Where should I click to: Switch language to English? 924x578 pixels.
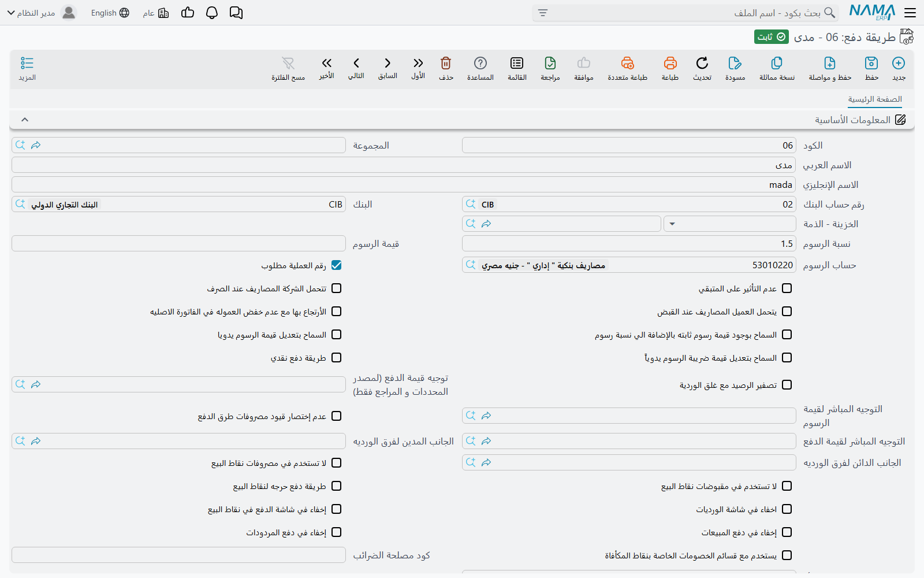pos(110,13)
